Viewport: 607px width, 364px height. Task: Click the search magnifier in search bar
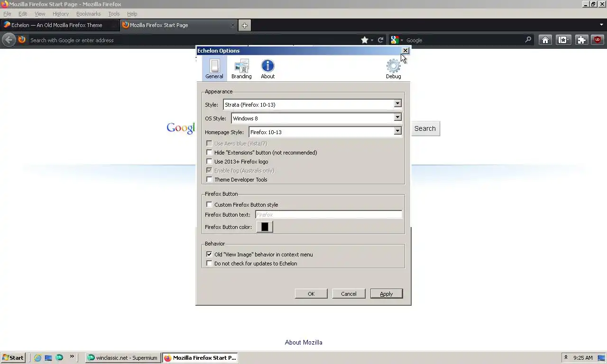pyautogui.click(x=528, y=40)
